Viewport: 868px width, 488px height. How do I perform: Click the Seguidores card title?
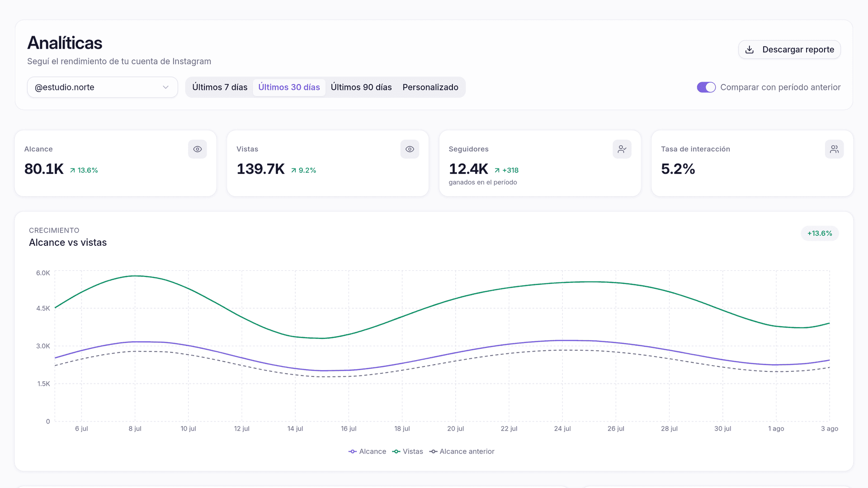click(468, 149)
